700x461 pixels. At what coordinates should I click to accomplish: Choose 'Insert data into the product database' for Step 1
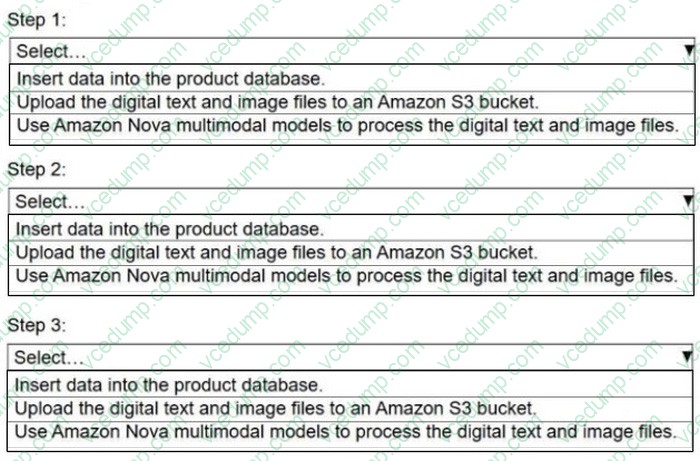pyautogui.click(x=170, y=77)
